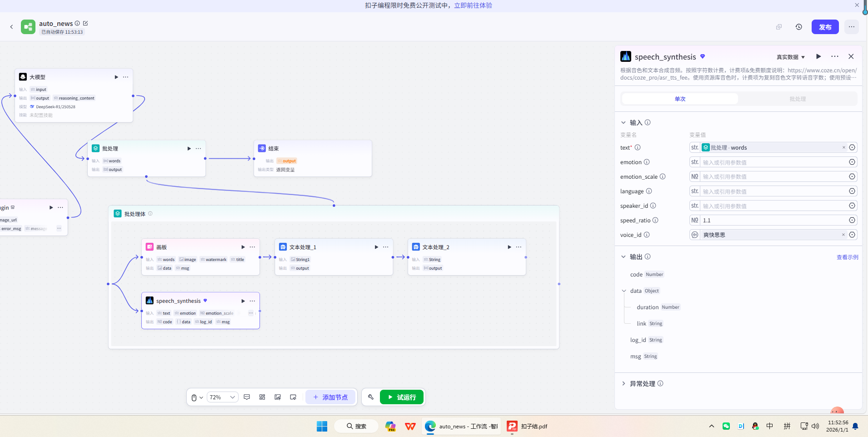This screenshot has height=437, width=868.
Task: Collapse the 输入 section
Action: [624, 122]
